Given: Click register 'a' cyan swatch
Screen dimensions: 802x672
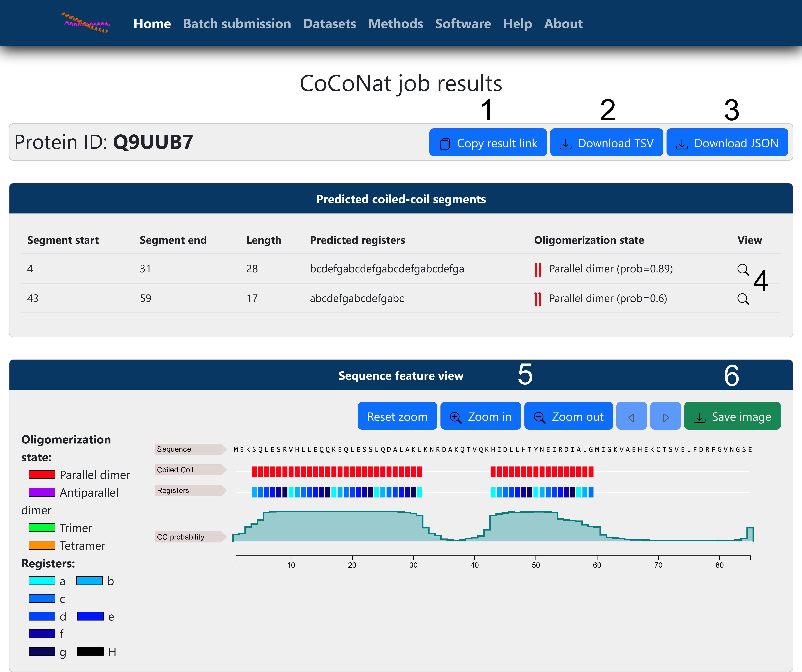Looking at the screenshot, I should (x=42, y=581).
